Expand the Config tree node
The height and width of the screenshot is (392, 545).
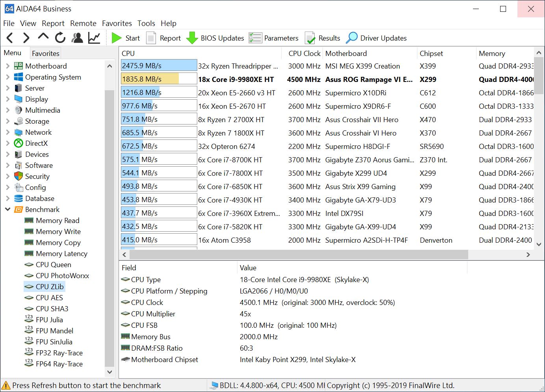[7, 187]
